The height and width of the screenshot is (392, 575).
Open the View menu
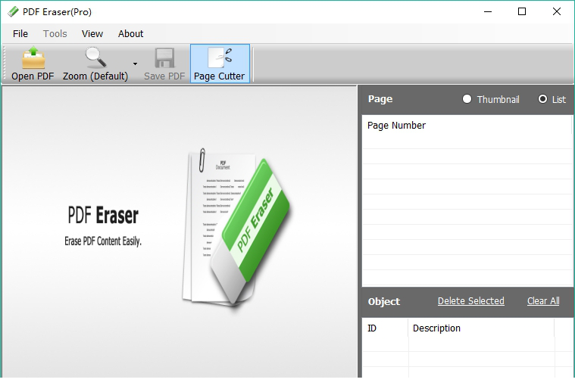pyautogui.click(x=92, y=34)
